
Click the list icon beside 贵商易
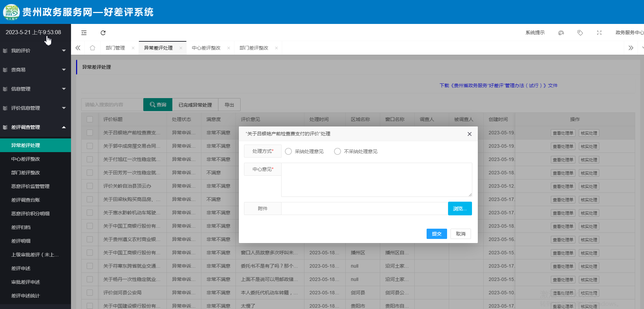coord(5,70)
